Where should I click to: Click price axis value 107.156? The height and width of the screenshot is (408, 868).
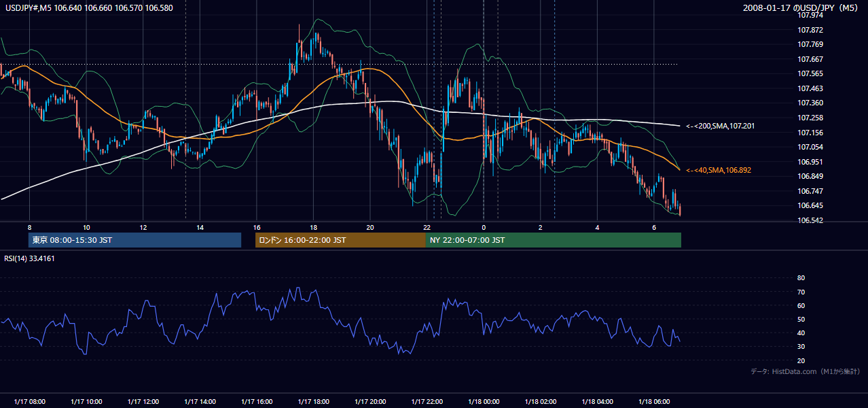click(811, 133)
